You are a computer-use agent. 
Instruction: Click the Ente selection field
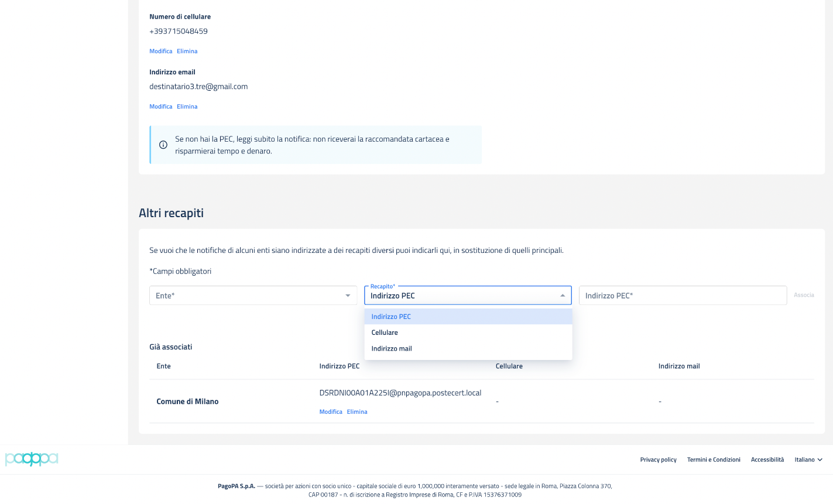[x=246, y=296]
